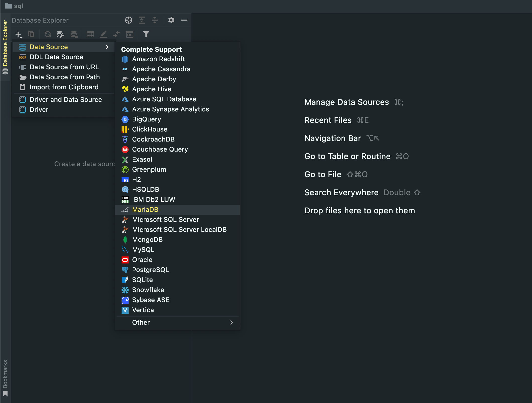The image size is (532, 403).
Task: Click the Go to File hint text
Action: pyautogui.click(x=323, y=174)
